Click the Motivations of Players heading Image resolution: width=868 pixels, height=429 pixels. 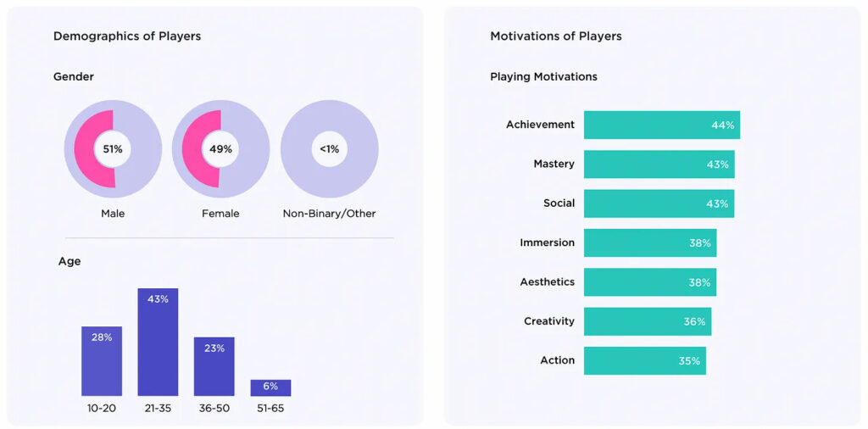(x=556, y=36)
